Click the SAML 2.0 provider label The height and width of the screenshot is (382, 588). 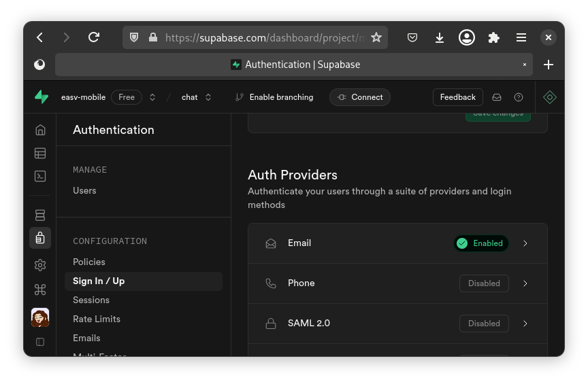click(x=308, y=323)
